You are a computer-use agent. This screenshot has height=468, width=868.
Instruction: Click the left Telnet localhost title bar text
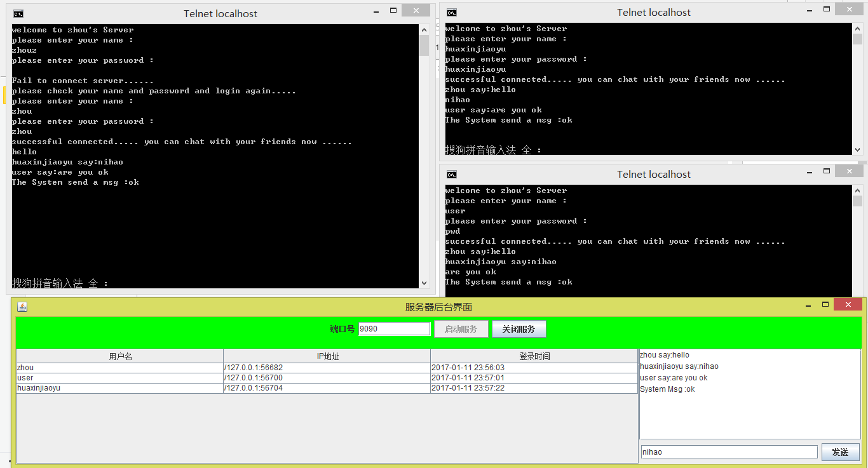(x=220, y=13)
